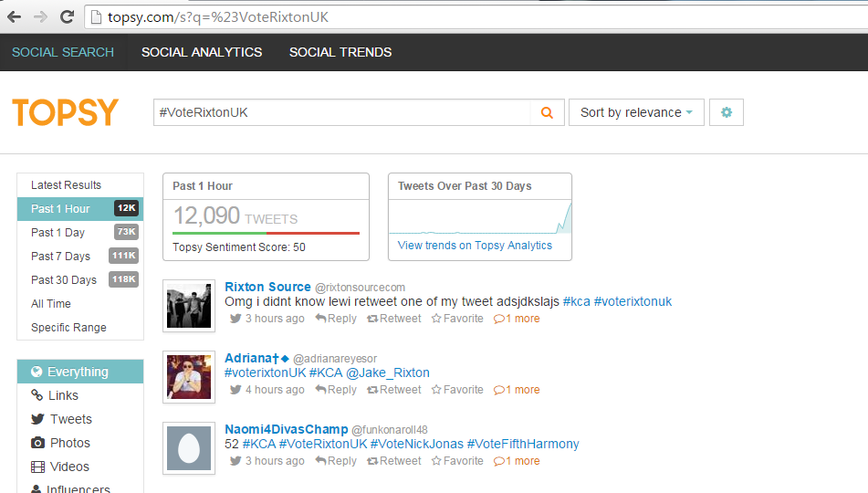Reload the page with the refresh icon
This screenshot has width=868, height=493.
pyautogui.click(x=67, y=17)
